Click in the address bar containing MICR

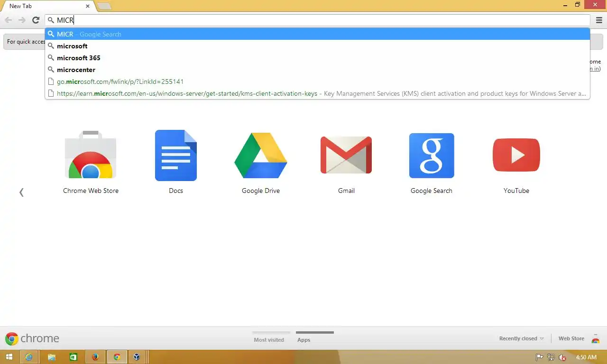click(317, 20)
